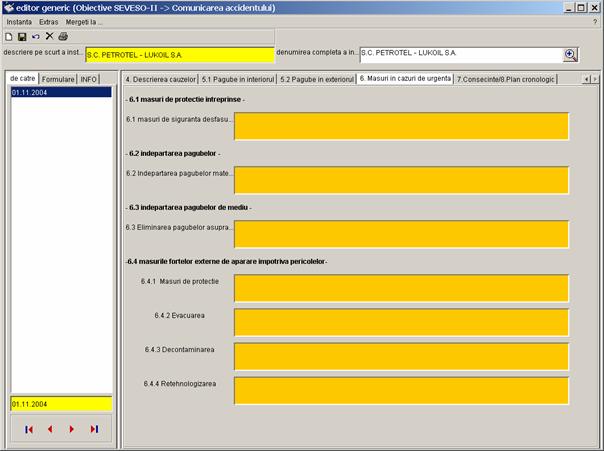Click the New document icon
This screenshot has width=604, height=451.
point(9,37)
